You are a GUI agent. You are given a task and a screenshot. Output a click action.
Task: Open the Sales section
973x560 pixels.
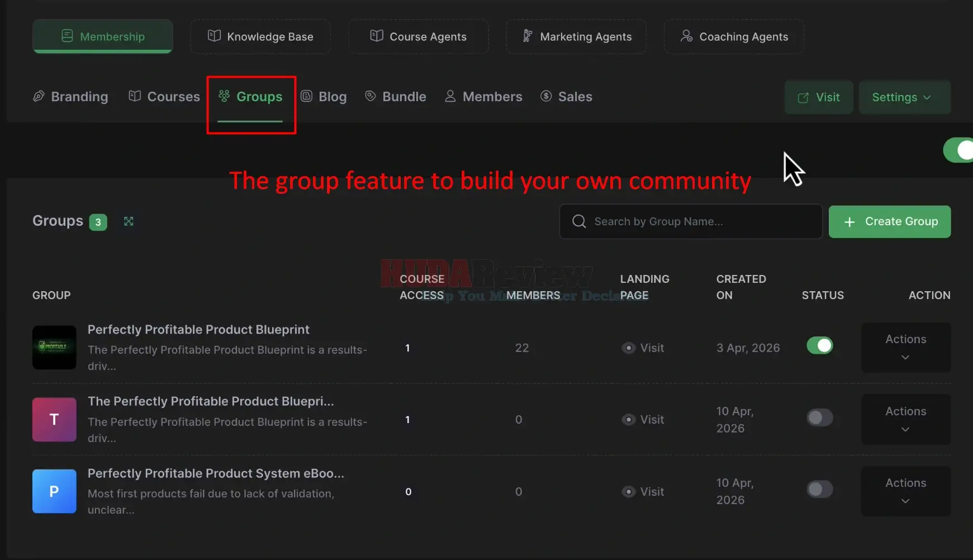click(x=566, y=97)
